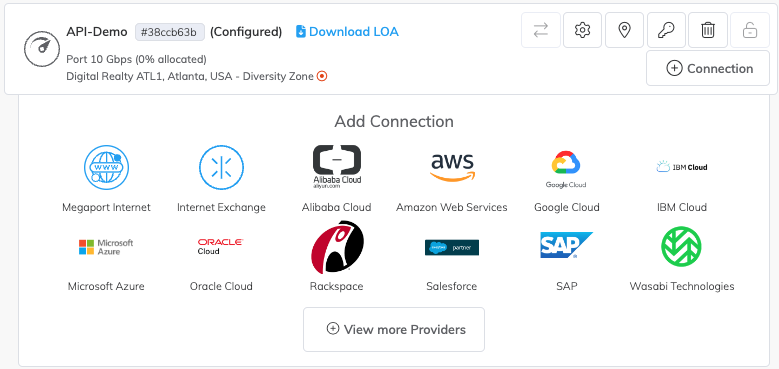Pick the Google Cloud provider logo
779x369 pixels.
[566, 169]
